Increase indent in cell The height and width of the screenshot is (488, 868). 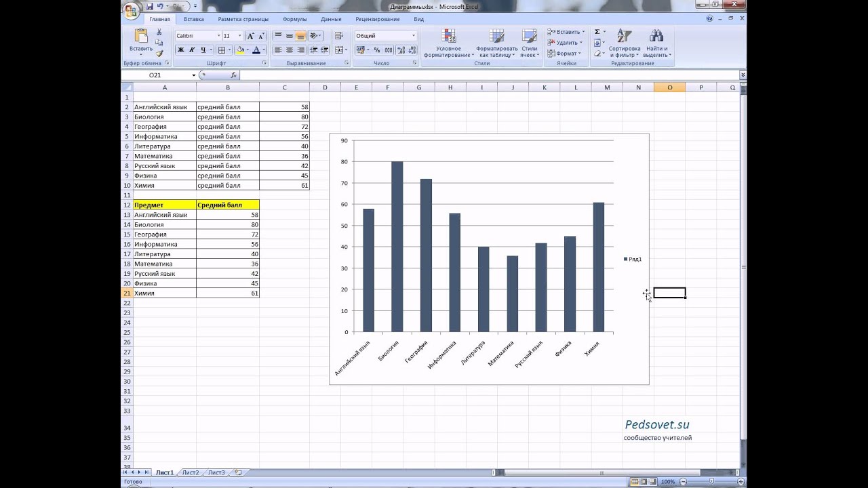pyautogui.click(x=325, y=50)
